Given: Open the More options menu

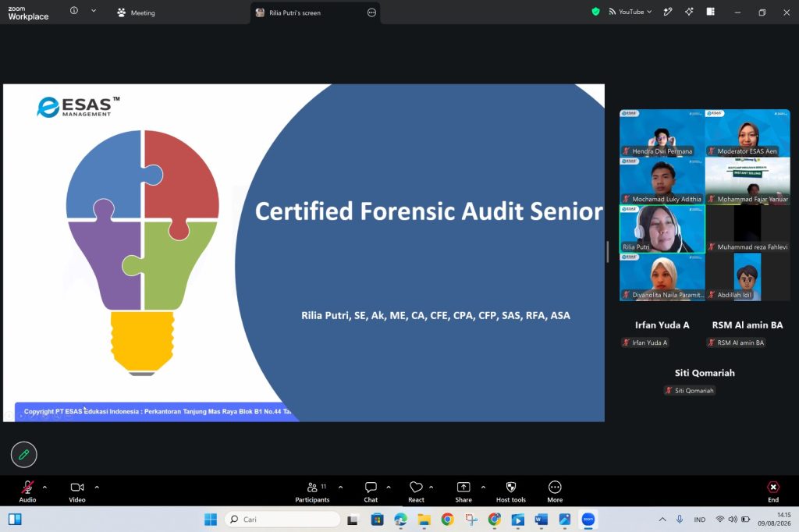Looking at the screenshot, I should [x=555, y=491].
